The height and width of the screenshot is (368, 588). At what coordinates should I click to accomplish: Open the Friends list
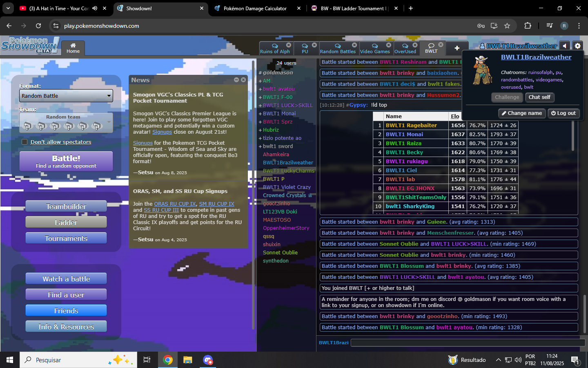(66, 311)
